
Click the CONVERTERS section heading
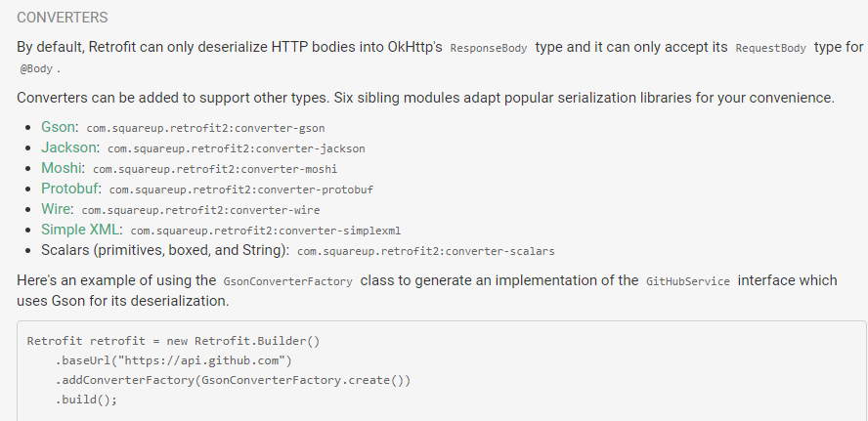click(x=62, y=18)
